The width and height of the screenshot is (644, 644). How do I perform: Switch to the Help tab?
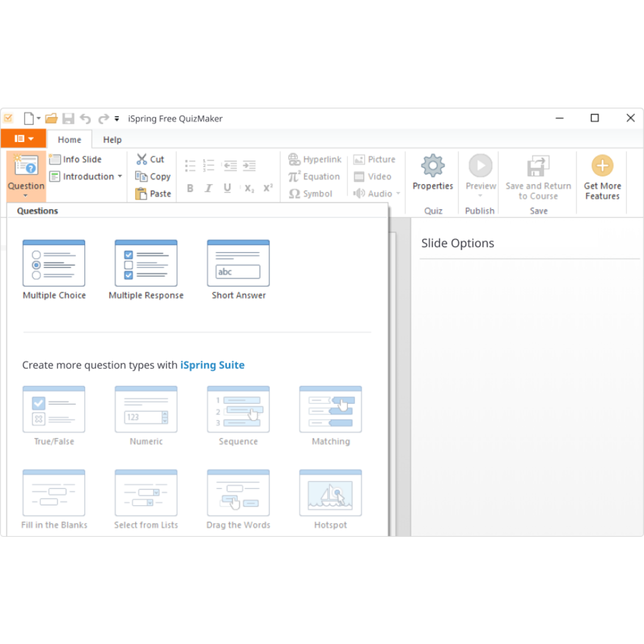112,140
